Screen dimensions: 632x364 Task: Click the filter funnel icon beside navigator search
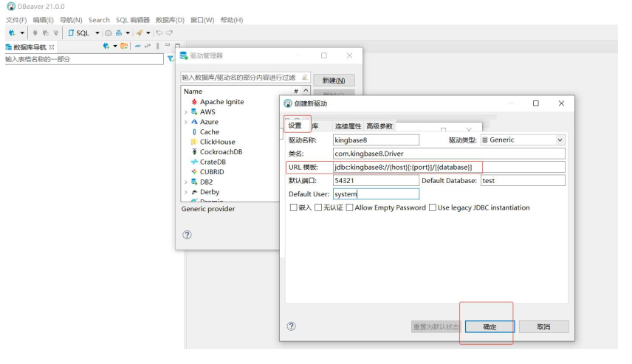(171, 59)
